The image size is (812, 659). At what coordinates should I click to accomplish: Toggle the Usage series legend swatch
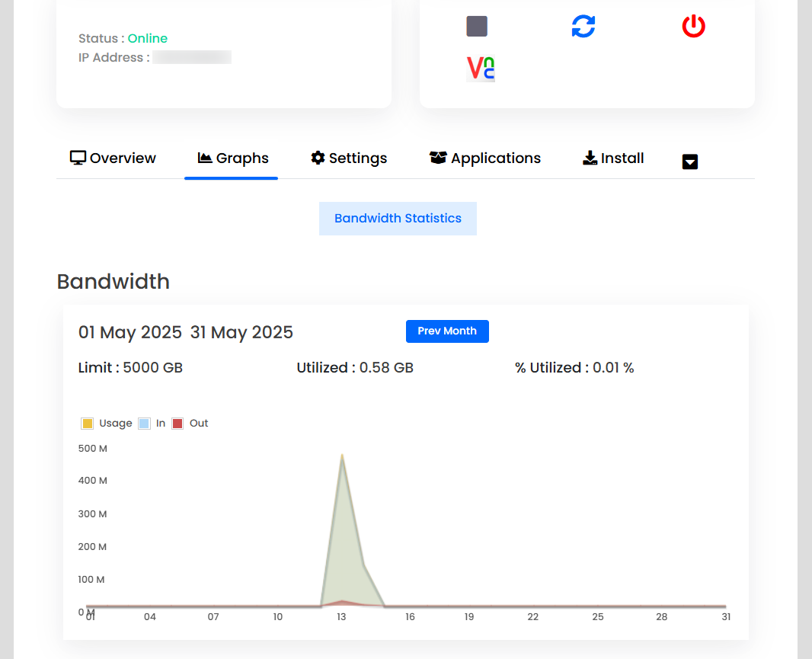[87, 424]
